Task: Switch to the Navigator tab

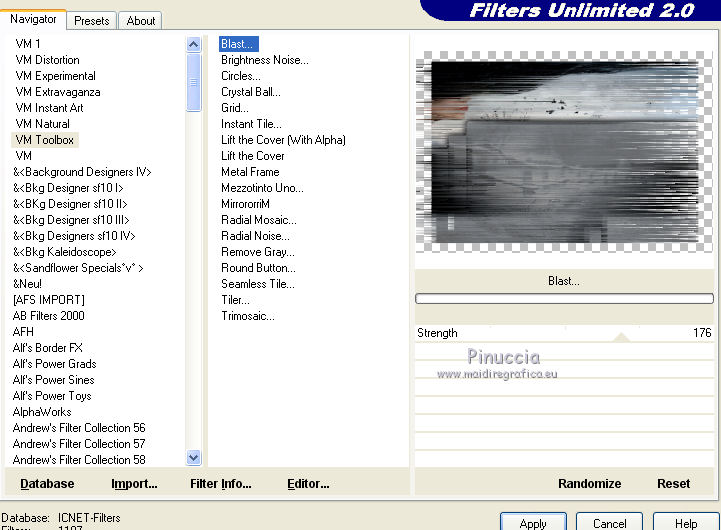Action: (x=33, y=19)
